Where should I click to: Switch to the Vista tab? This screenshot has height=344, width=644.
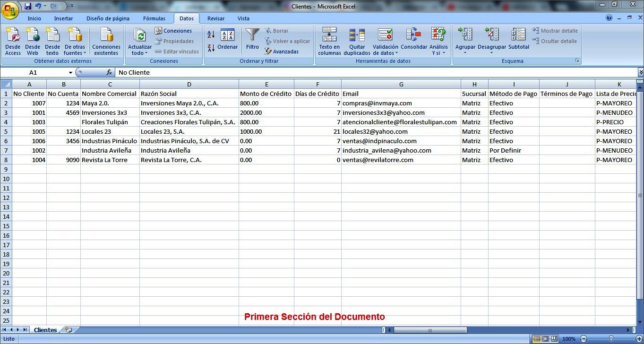click(244, 18)
